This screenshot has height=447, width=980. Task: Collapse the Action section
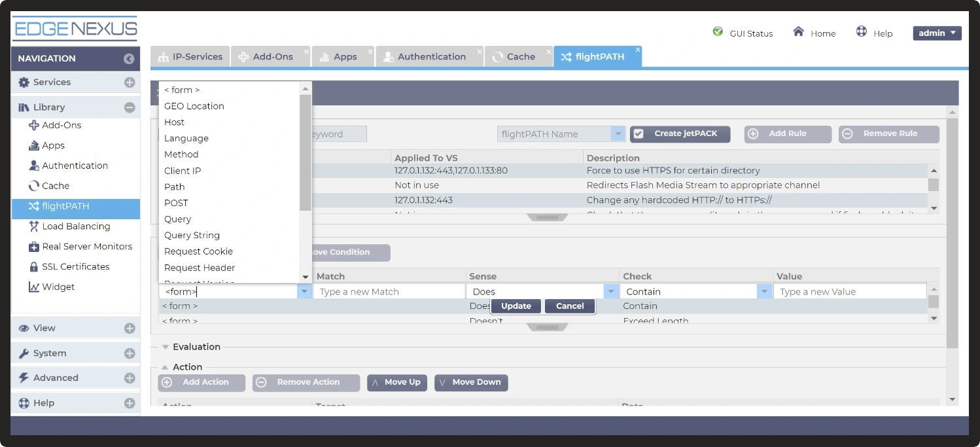pos(166,367)
